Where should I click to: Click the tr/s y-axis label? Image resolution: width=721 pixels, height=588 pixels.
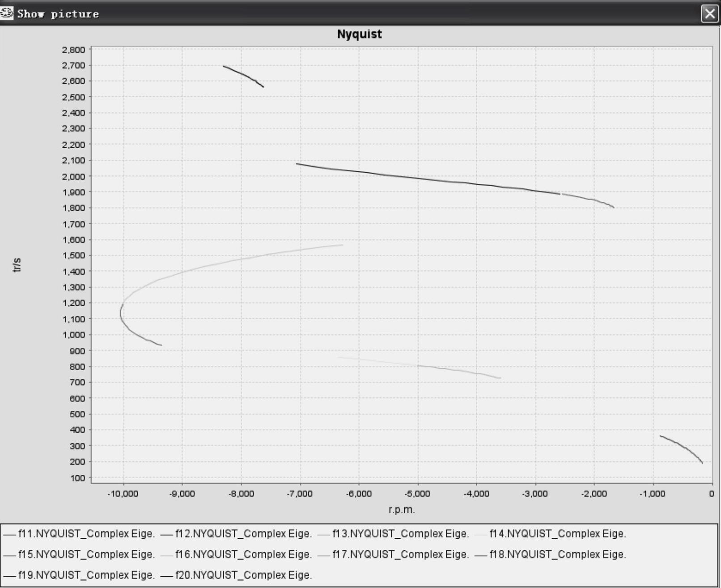(x=17, y=265)
